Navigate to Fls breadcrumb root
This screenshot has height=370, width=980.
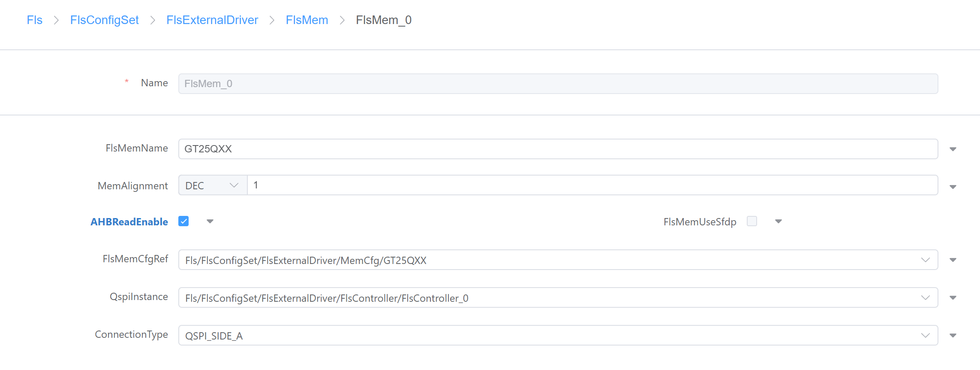(35, 20)
